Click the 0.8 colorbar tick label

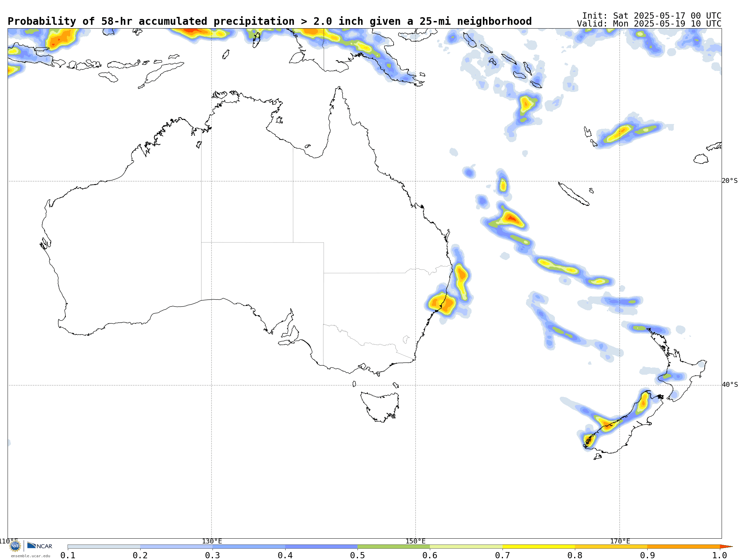coord(575,556)
